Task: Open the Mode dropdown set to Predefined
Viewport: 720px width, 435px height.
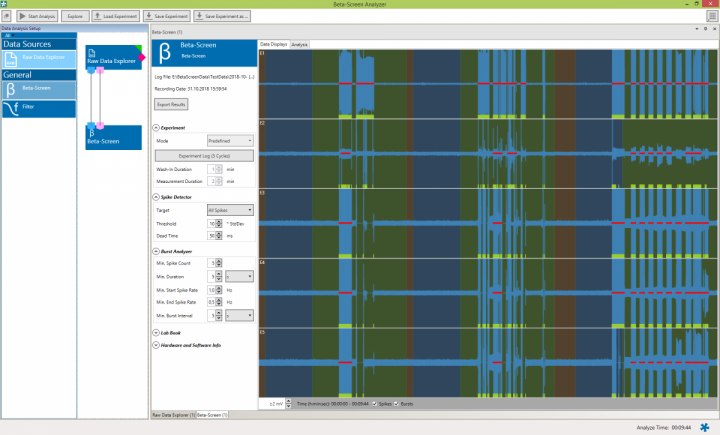Action: click(x=229, y=141)
